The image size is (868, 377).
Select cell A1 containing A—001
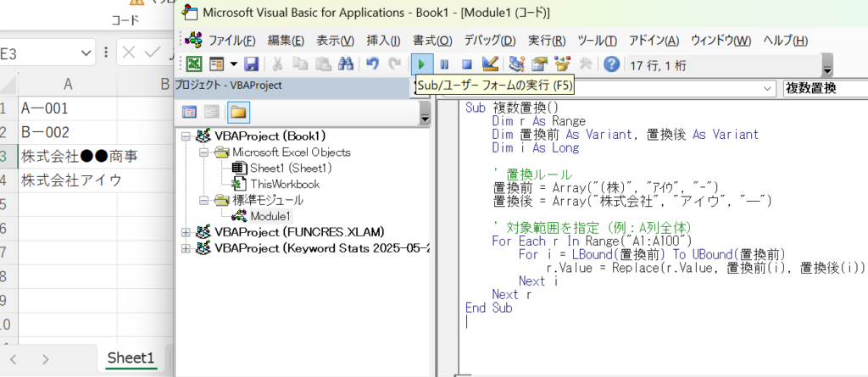pos(68,108)
